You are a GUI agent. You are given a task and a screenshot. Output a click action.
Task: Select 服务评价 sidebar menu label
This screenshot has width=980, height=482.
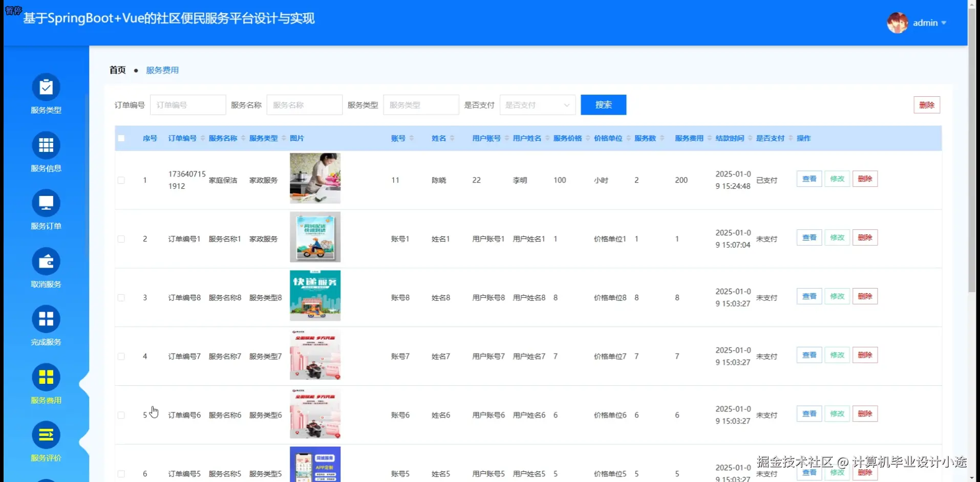point(46,458)
